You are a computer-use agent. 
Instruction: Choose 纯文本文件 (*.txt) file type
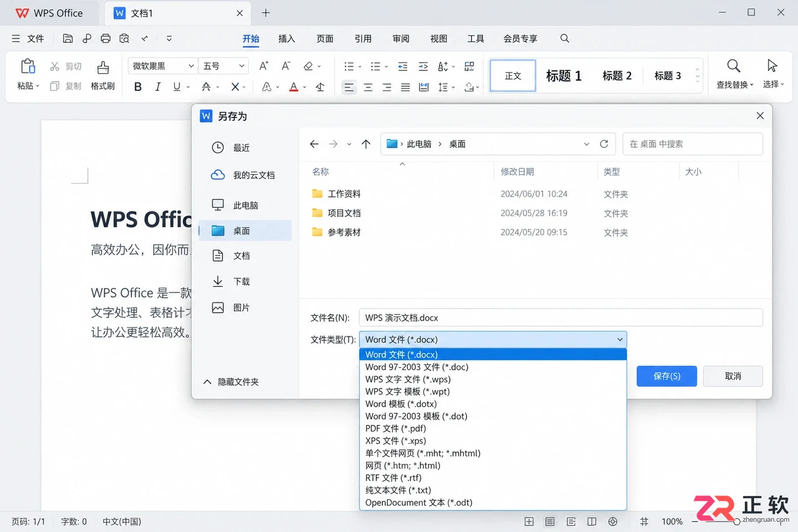[x=493, y=490]
